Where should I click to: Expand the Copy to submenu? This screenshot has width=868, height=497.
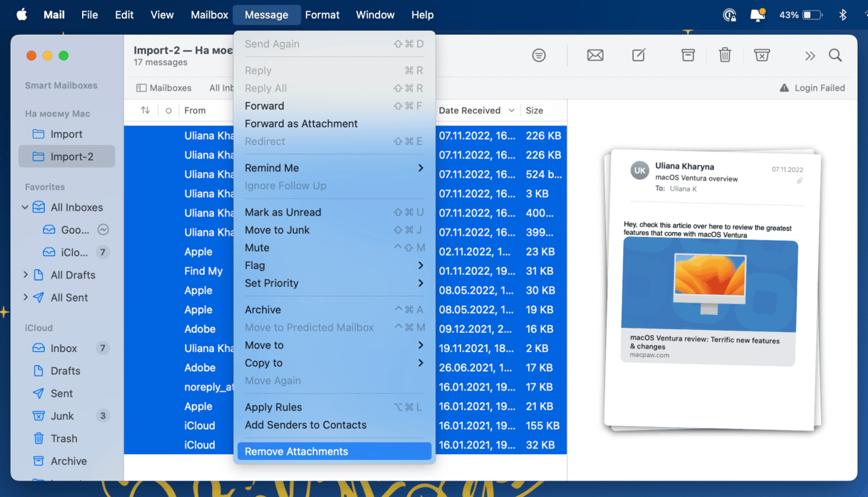point(334,363)
